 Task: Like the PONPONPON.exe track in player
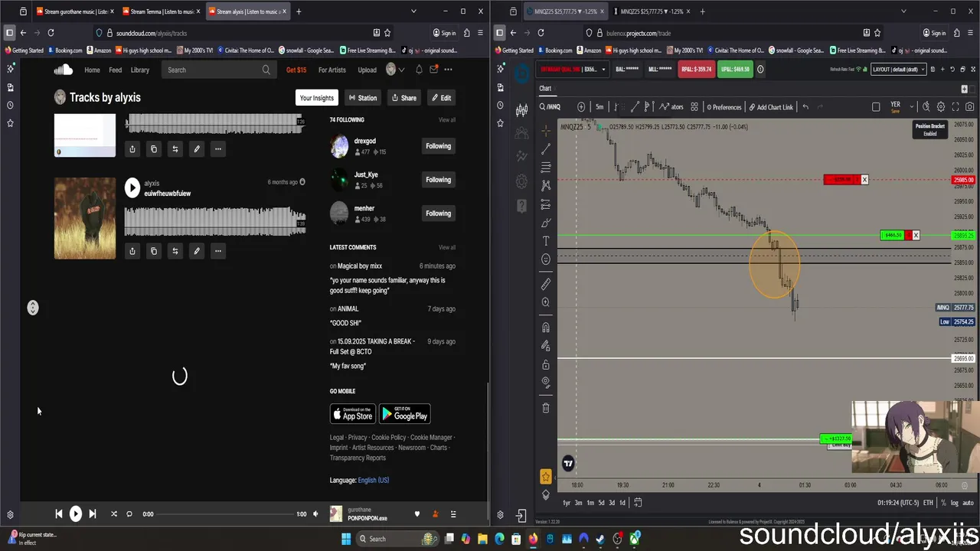coord(417,514)
